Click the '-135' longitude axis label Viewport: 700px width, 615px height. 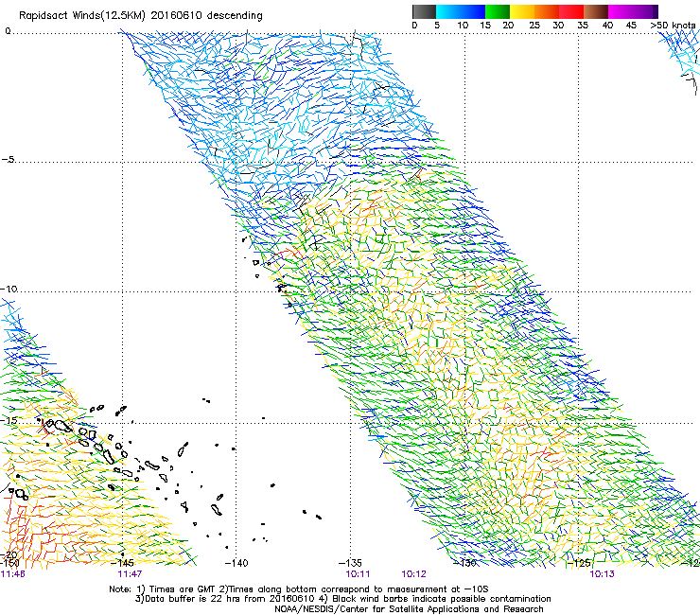point(350,563)
